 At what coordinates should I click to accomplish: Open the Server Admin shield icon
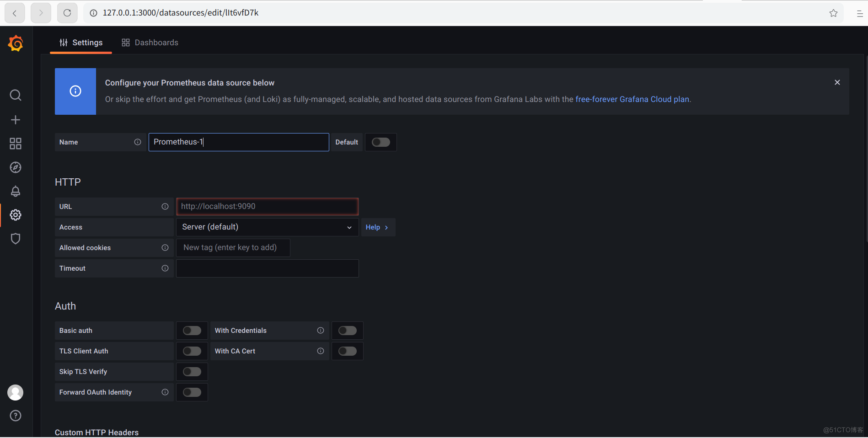click(16, 239)
